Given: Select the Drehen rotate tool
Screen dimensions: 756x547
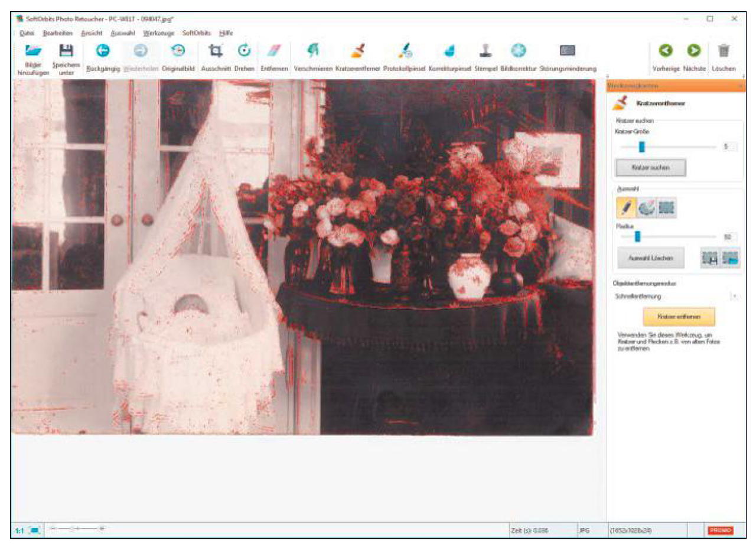Looking at the screenshot, I should click(244, 52).
